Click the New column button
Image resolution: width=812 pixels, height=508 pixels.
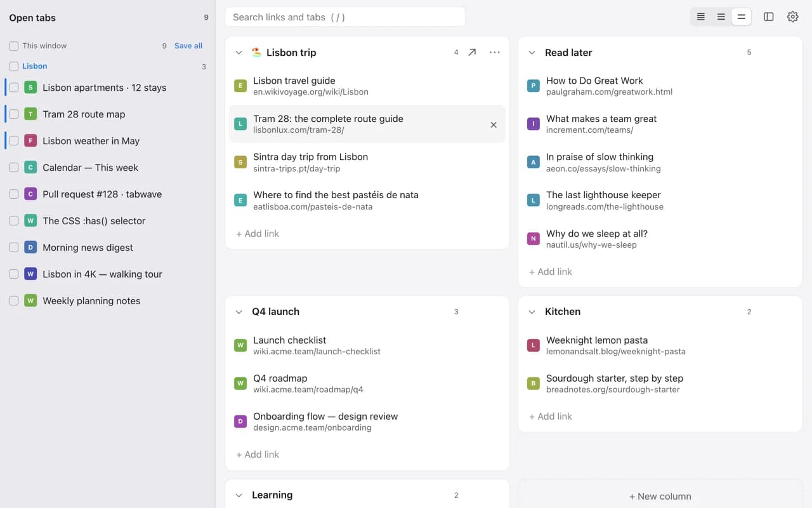tap(660, 496)
